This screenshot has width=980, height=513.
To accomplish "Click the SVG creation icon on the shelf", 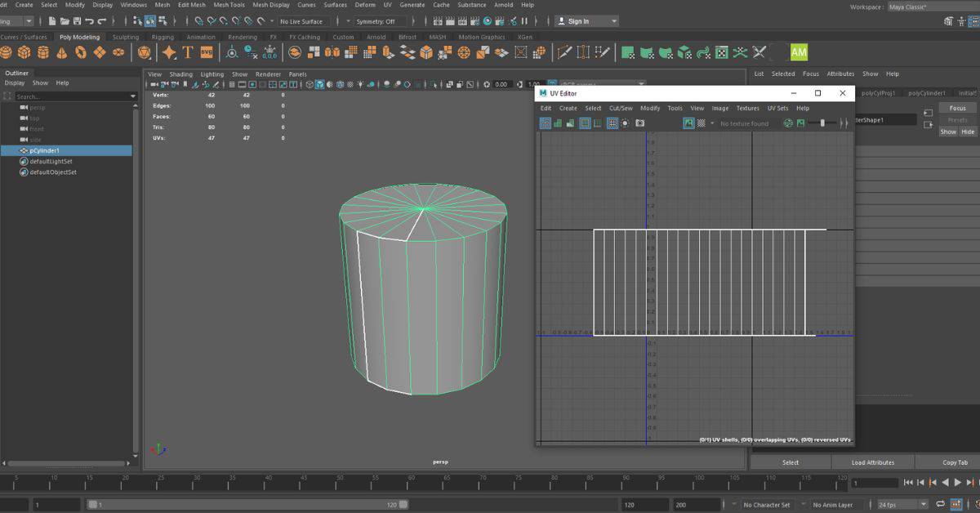I will tap(207, 51).
